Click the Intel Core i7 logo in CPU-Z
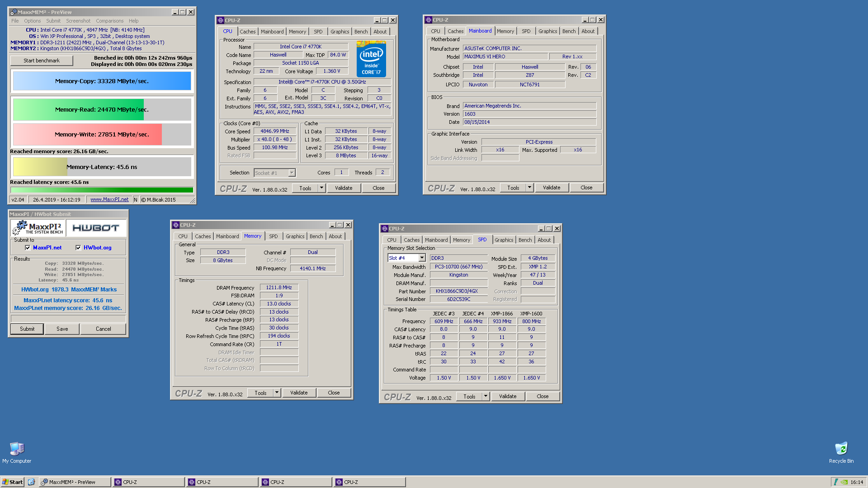The width and height of the screenshot is (868, 488). coord(371,59)
